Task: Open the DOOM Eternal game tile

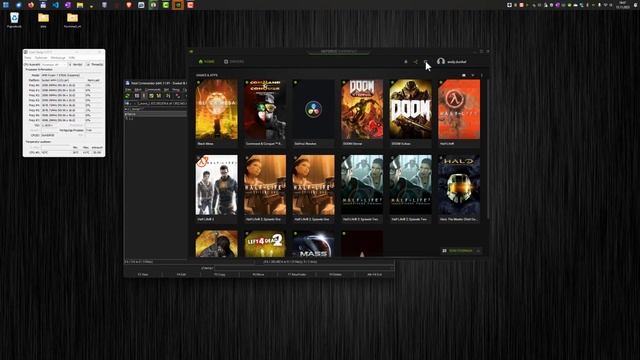Action: click(x=362, y=113)
